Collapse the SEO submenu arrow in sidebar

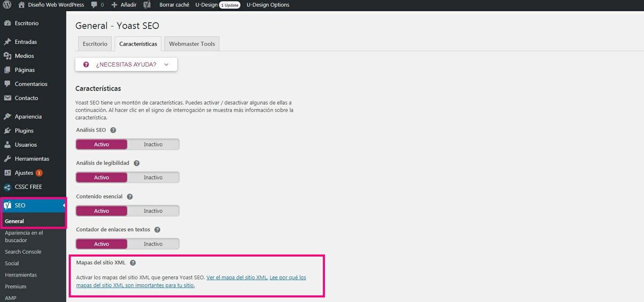pyautogui.click(x=64, y=205)
